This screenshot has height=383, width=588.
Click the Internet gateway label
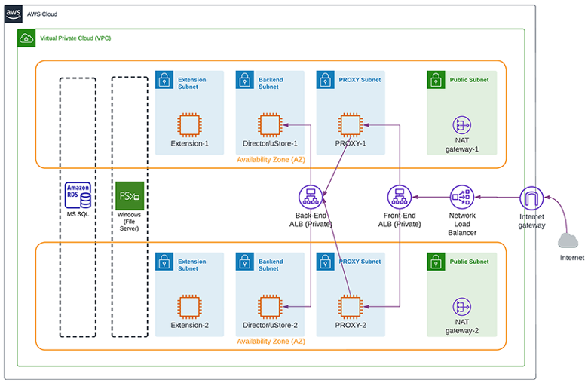tap(531, 221)
